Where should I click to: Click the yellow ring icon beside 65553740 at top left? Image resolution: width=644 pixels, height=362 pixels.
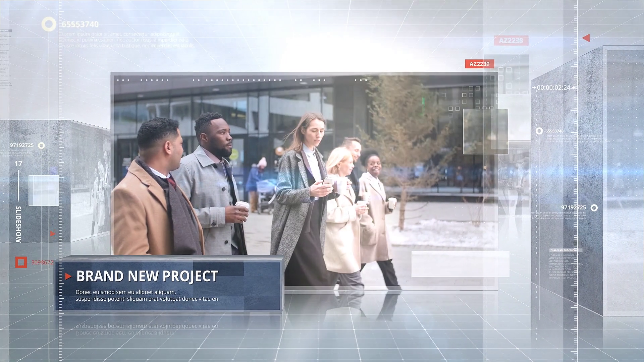click(49, 24)
